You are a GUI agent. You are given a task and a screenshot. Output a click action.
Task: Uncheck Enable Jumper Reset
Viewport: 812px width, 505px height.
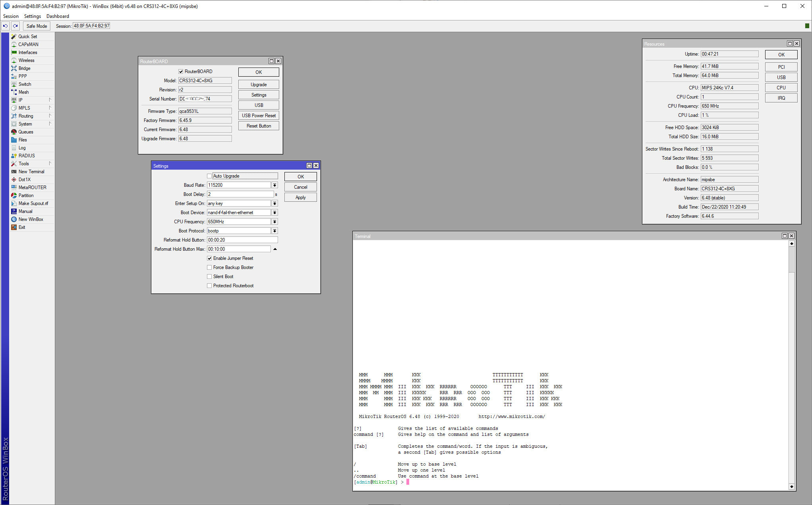click(x=209, y=258)
